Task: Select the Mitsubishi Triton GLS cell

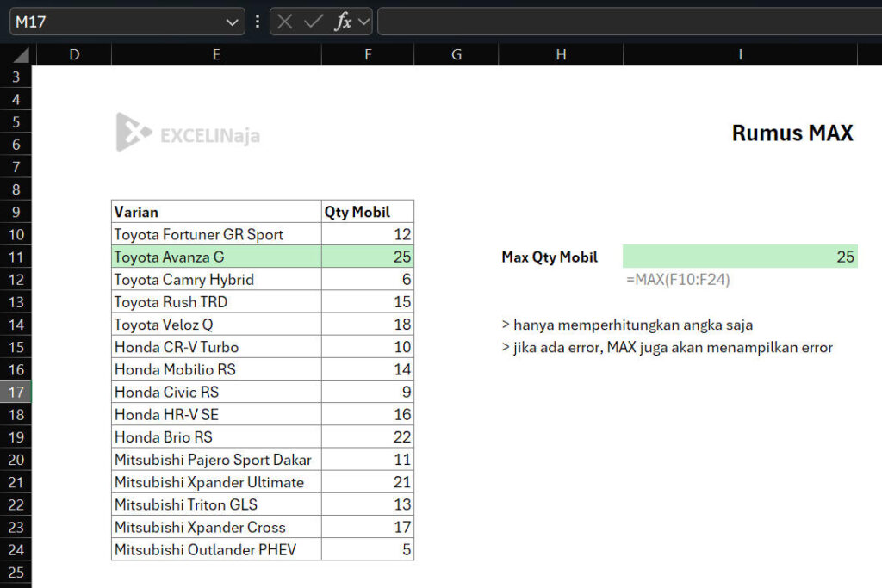Action: pos(216,504)
